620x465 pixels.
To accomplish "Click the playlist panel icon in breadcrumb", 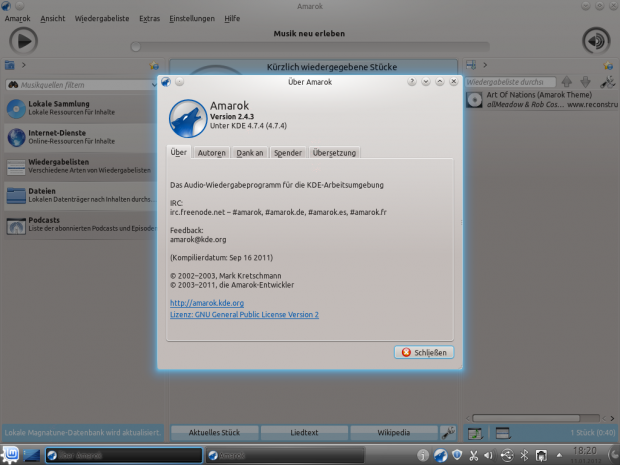I will (x=471, y=65).
